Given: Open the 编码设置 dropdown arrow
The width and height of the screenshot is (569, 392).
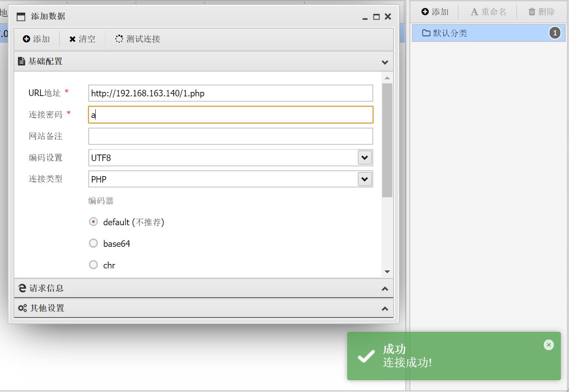Looking at the screenshot, I should (365, 158).
